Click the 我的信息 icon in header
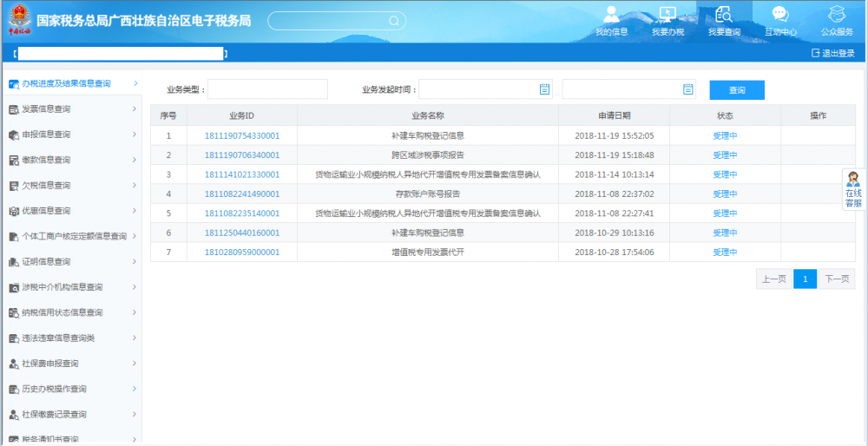 pyautogui.click(x=611, y=16)
